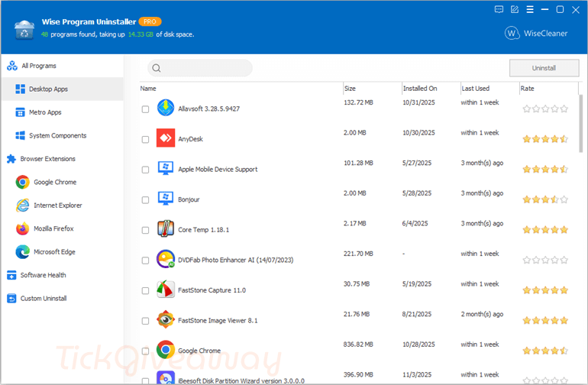Check the FastStone Capture 11.0 checkbox
Image resolution: width=588 pixels, height=385 pixels.
(x=145, y=291)
